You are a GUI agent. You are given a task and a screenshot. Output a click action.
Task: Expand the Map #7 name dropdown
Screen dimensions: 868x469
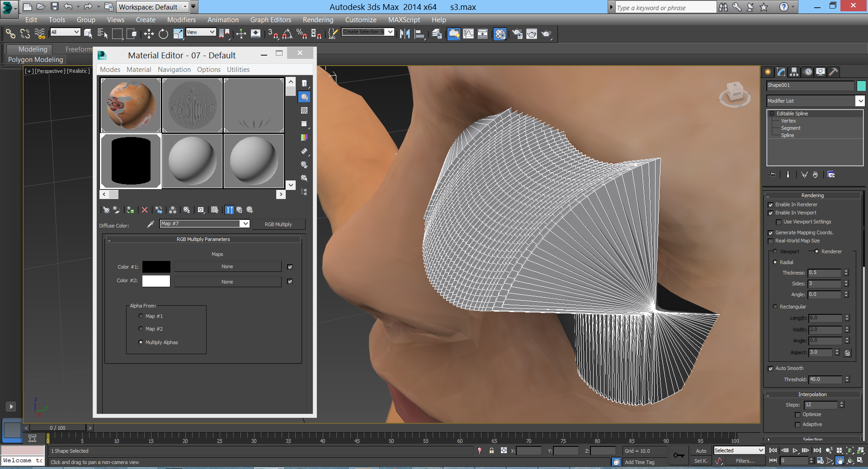pos(245,224)
